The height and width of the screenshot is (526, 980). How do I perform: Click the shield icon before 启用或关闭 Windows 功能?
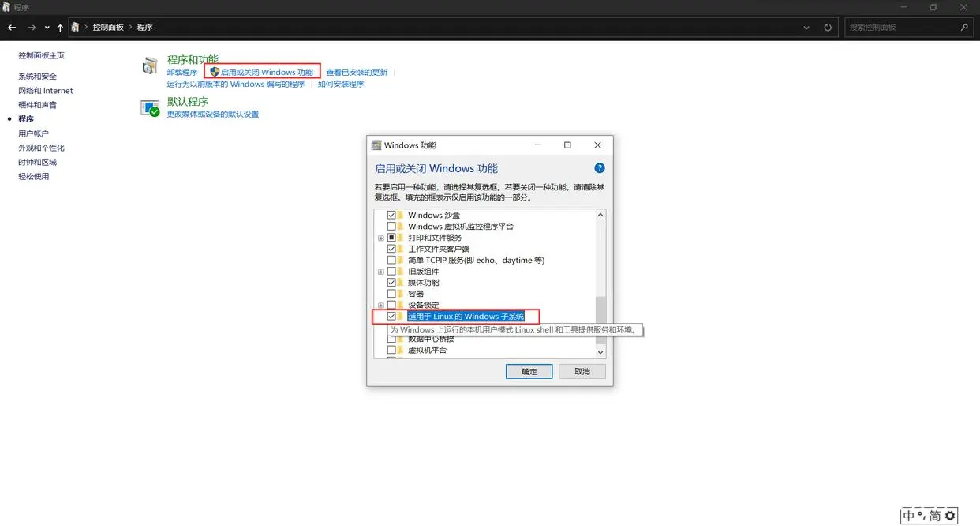tap(214, 72)
